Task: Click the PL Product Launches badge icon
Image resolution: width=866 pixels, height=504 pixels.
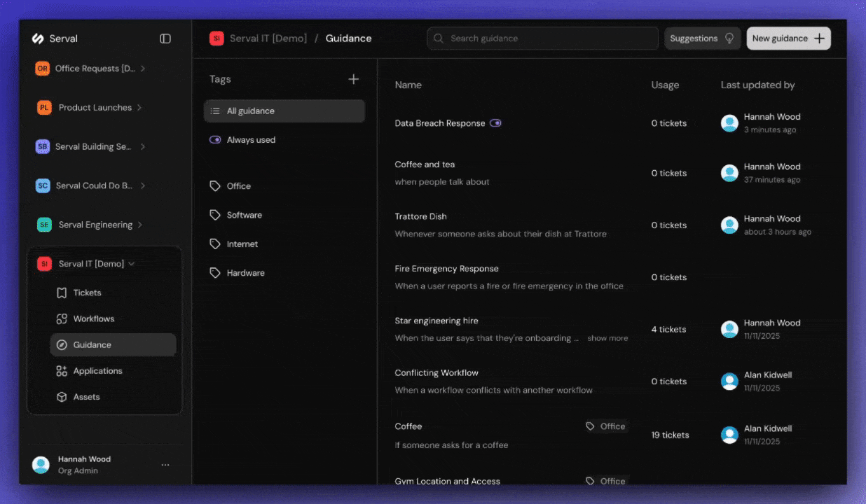Action: (x=44, y=108)
